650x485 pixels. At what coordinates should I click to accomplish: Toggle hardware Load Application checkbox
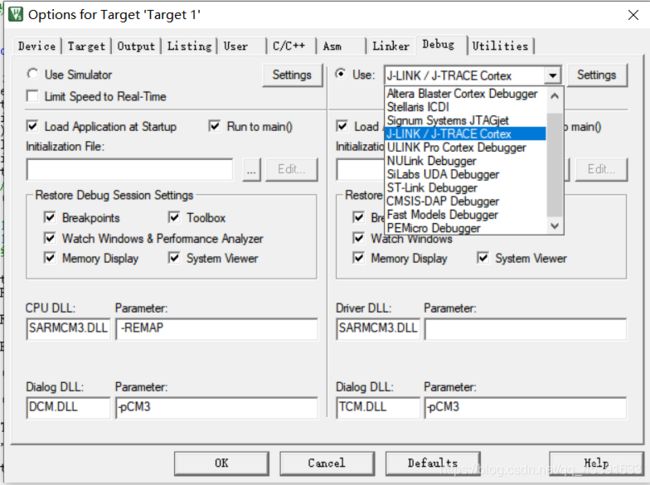coord(342,126)
